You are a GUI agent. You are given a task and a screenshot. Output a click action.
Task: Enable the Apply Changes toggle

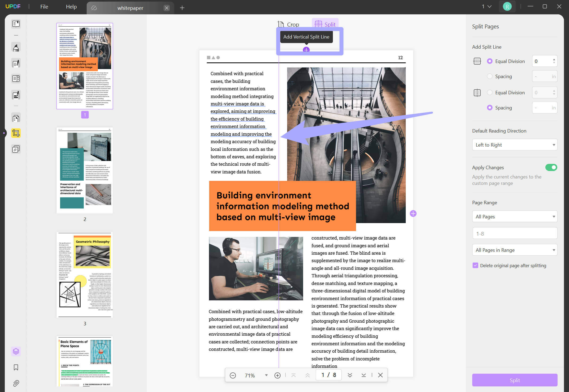click(x=551, y=167)
